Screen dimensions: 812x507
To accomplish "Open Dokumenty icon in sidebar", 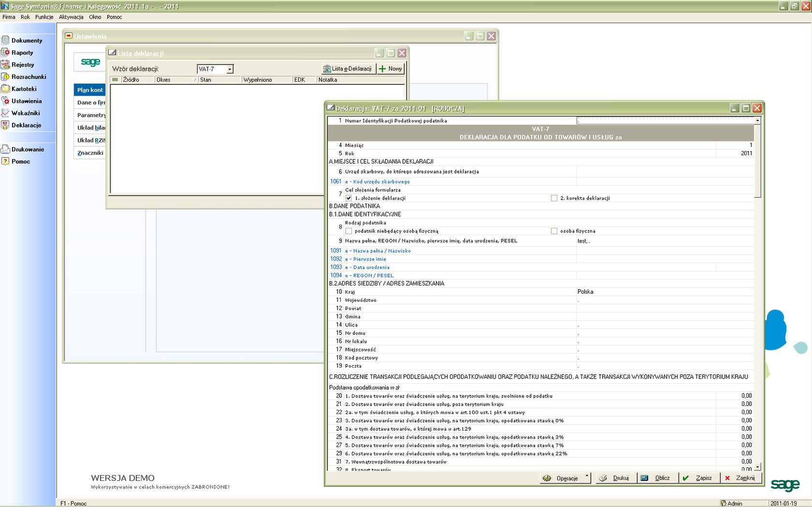I will point(5,40).
